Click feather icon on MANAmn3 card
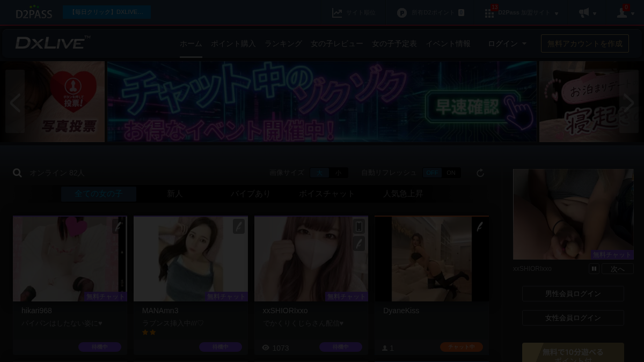Viewport: 644px width, 362px height. [x=239, y=226]
